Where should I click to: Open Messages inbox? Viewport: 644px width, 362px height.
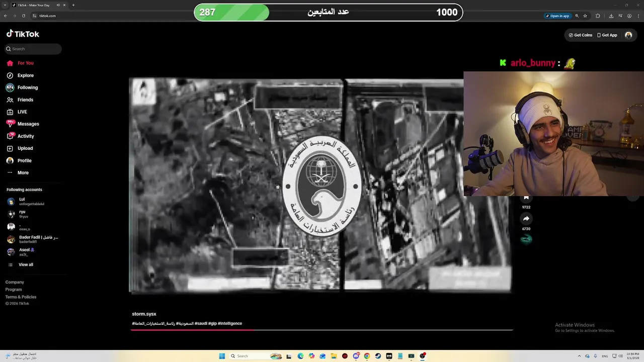pyautogui.click(x=23, y=124)
